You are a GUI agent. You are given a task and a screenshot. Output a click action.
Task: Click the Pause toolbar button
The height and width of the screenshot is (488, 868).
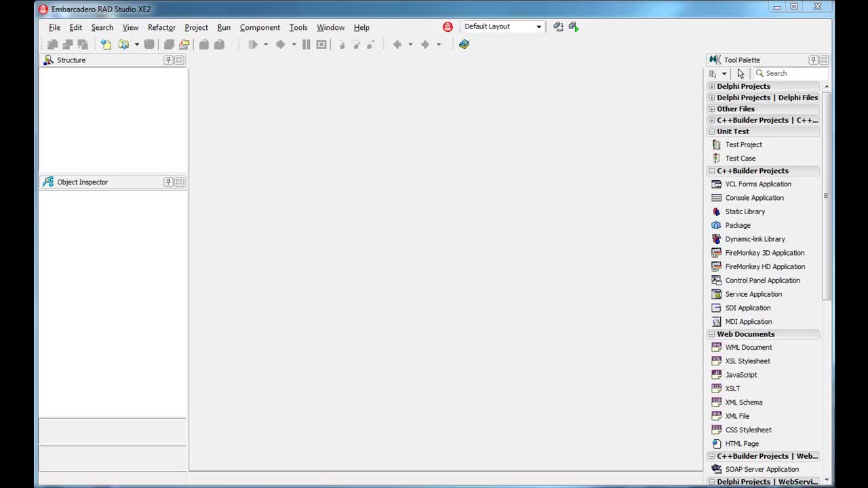307,44
